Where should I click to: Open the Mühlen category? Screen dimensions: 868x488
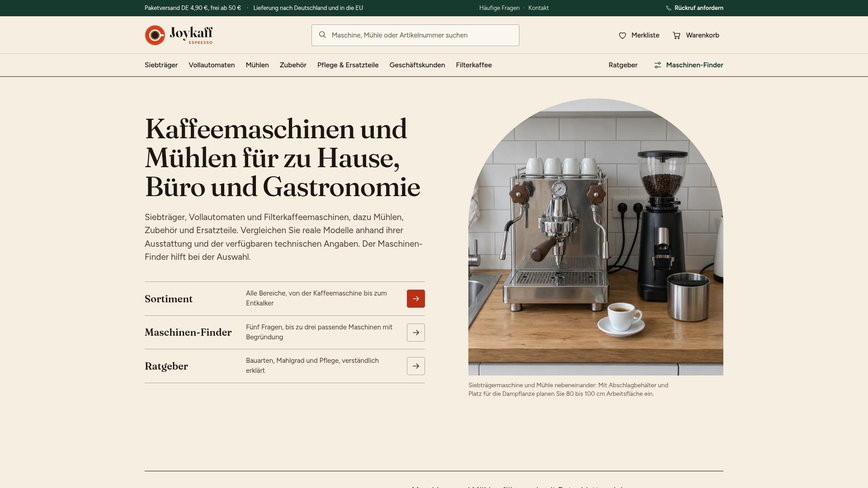[257, 65]
